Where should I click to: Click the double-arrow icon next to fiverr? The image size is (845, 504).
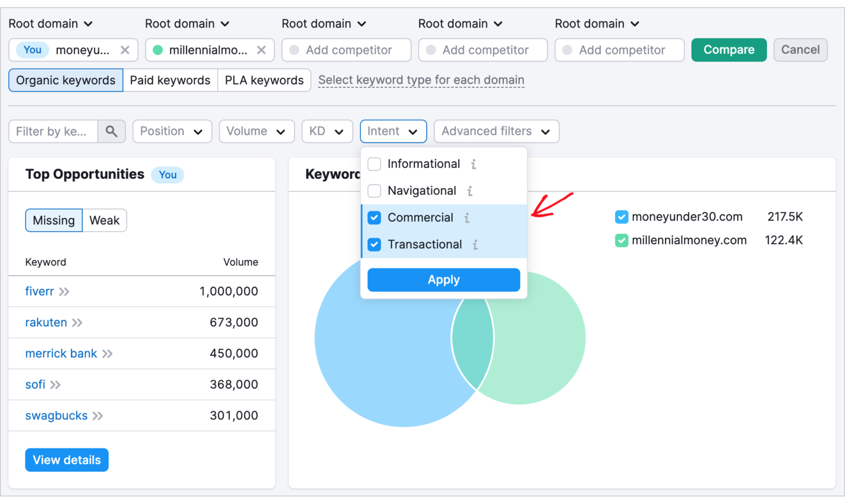pos(64,291)
